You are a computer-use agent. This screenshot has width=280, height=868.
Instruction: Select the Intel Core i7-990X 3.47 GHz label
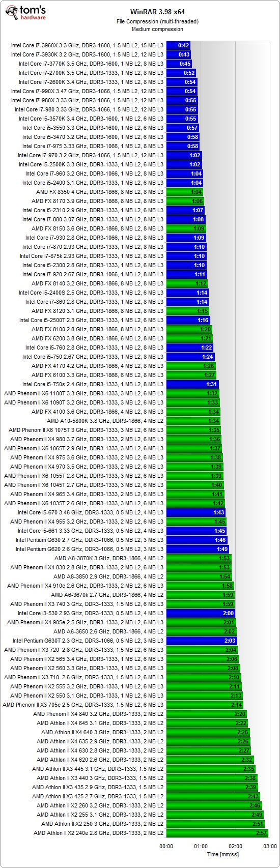point(88,91)
